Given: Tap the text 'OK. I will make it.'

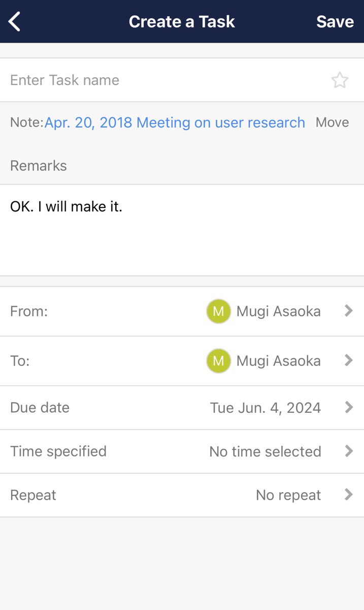Looking at the screenshot, I should tap(66, 206).
